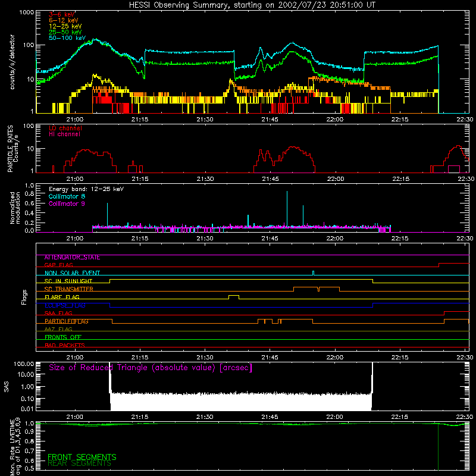Click the tallest cyan Collimator 8 modulation spike
This screenshot has width=476, height=476.
287,209
